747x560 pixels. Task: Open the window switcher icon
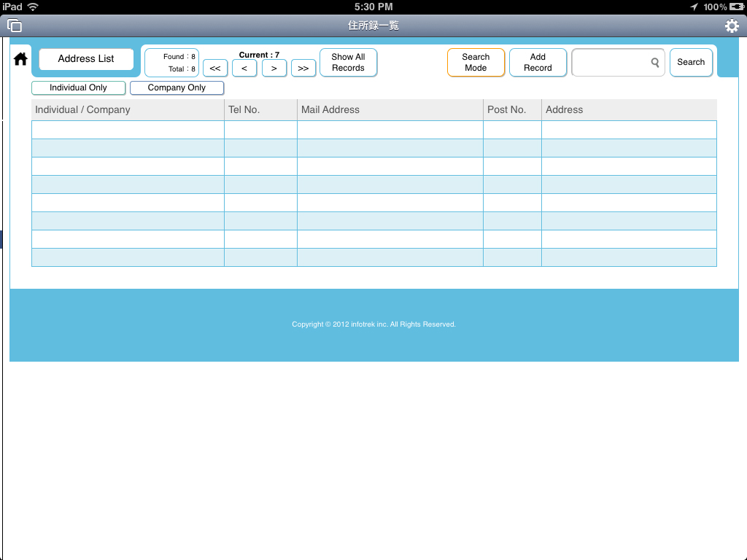[15, 26]
